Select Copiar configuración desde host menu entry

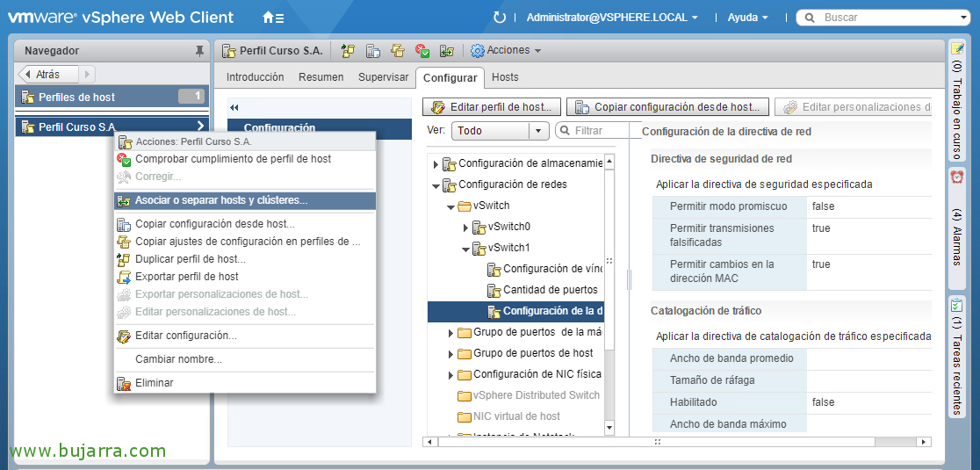click(245, 224)
